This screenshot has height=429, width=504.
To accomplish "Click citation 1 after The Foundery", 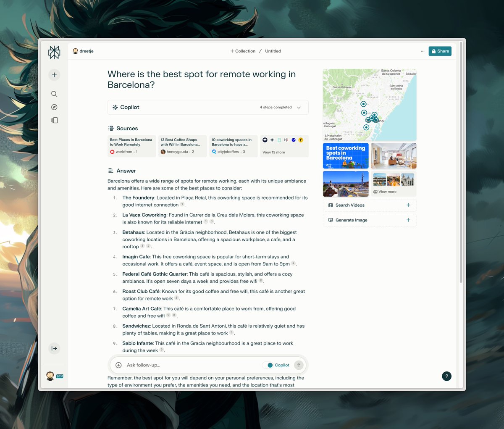I will coord(182,204).
